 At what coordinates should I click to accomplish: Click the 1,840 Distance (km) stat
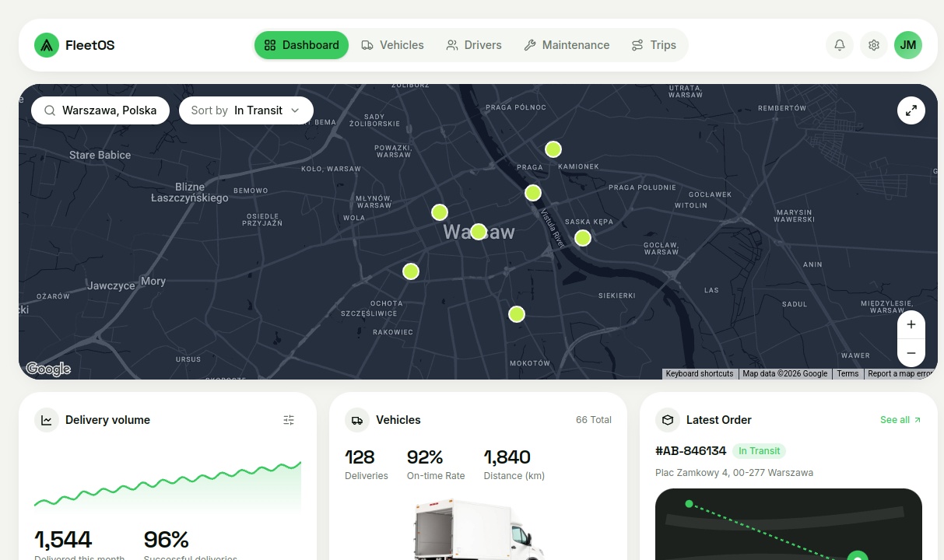coord(514,464)
